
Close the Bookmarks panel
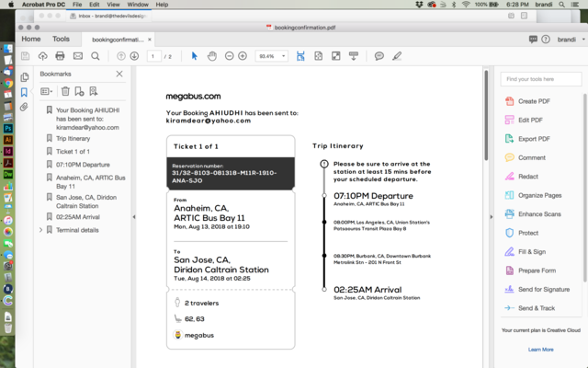point(119,74)
